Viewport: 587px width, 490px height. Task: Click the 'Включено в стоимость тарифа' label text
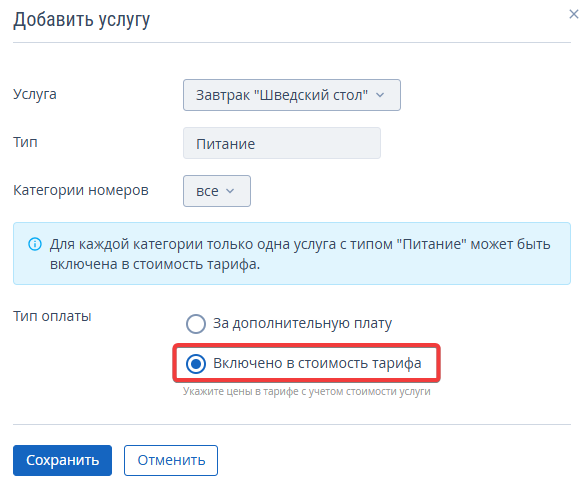[317, 363]
